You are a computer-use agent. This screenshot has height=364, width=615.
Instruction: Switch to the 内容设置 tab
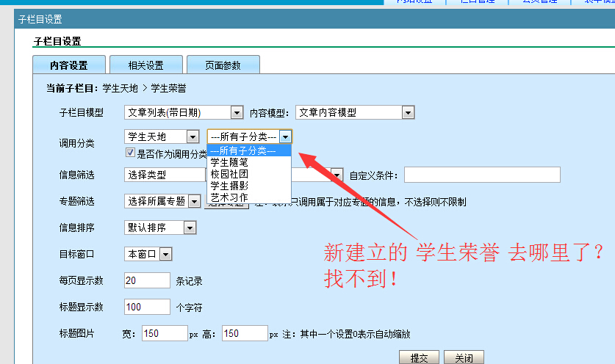(x=69, y=65)
